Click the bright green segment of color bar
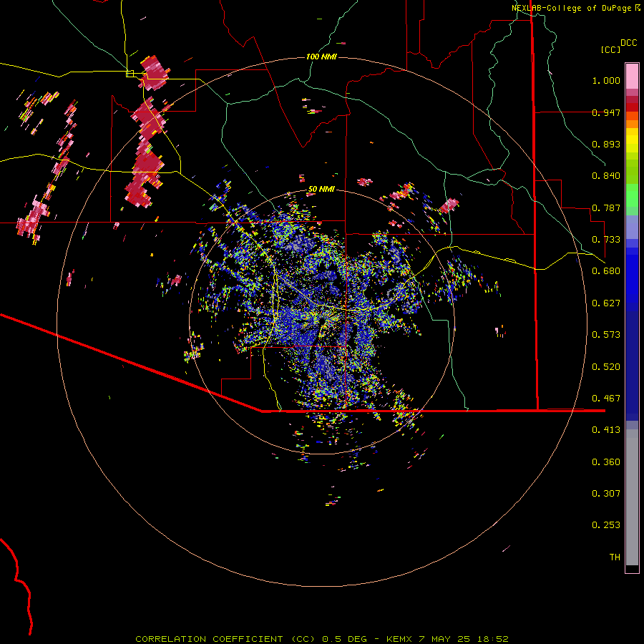Viewport: 644px width, 644px height. point(632,195)
